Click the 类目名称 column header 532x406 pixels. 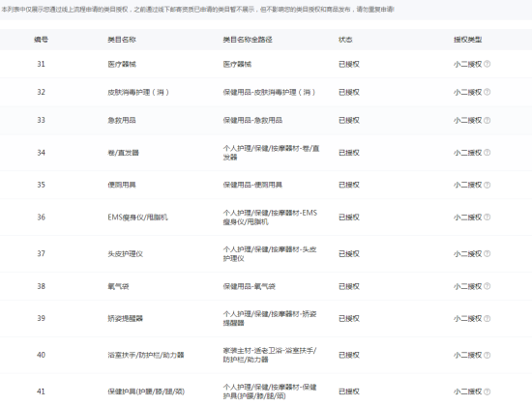(x=122, y=40)
